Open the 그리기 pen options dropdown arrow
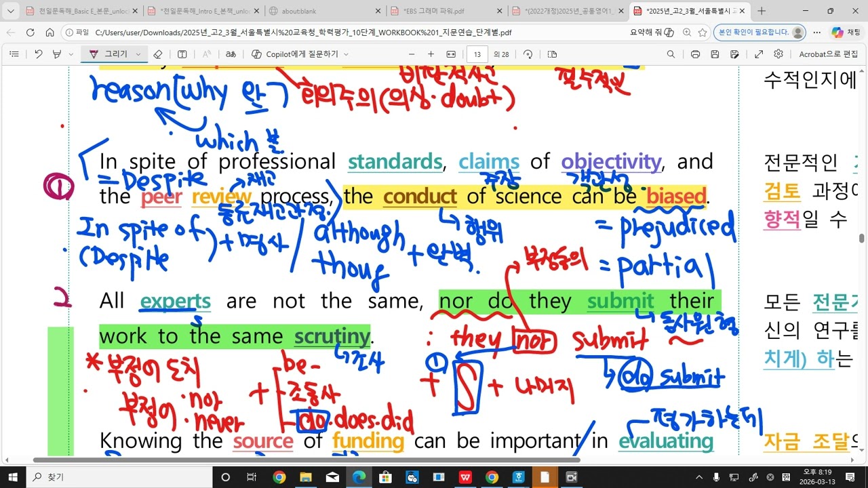 (x=139, y=54)
